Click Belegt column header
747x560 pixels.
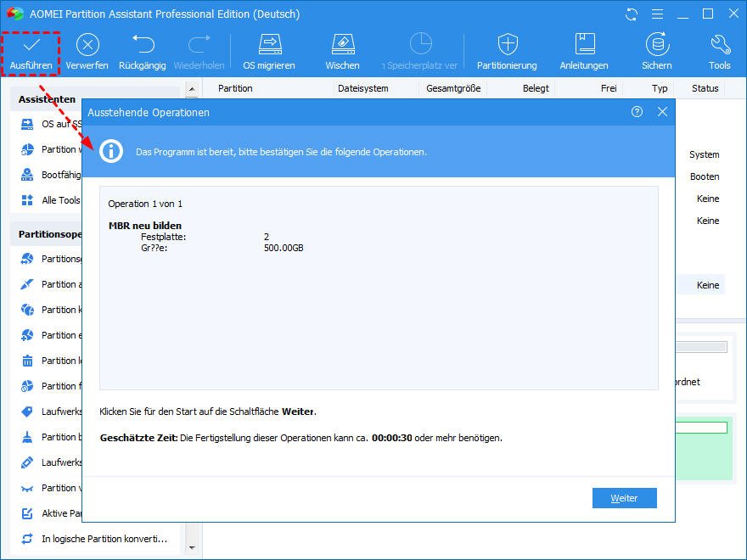pos(536,88)
